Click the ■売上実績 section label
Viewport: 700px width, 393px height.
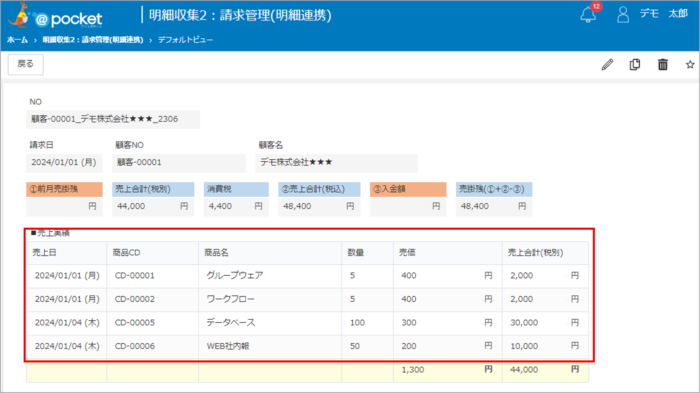coord(50,233)
